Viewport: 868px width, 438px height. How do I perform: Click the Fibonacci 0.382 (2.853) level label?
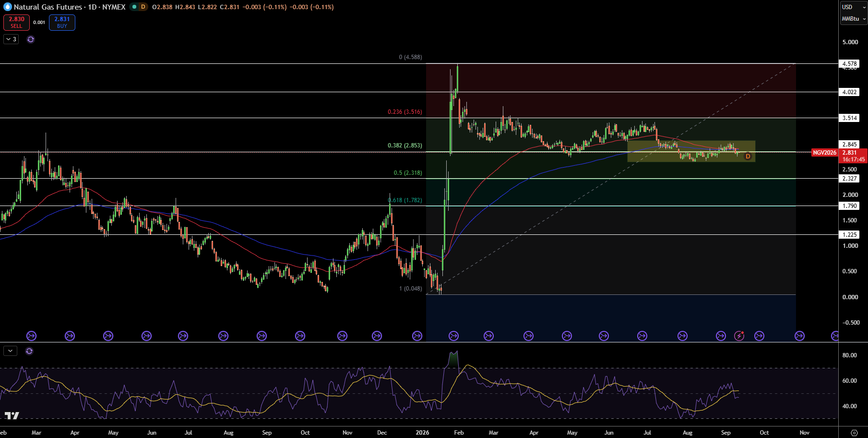(405, 146)
